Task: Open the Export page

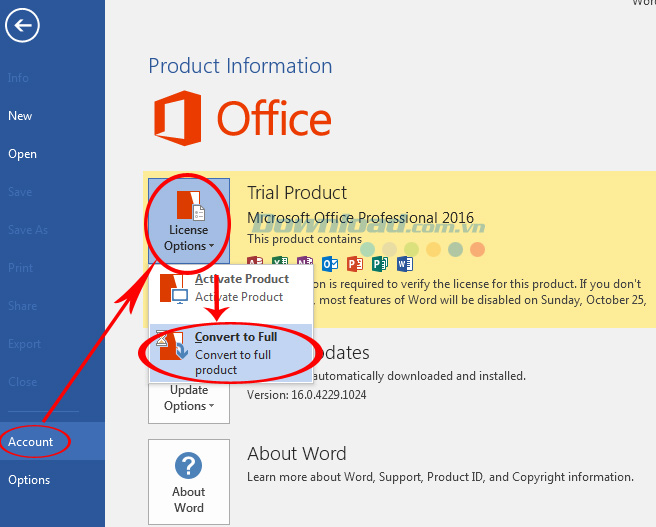Action: (24, 344)
